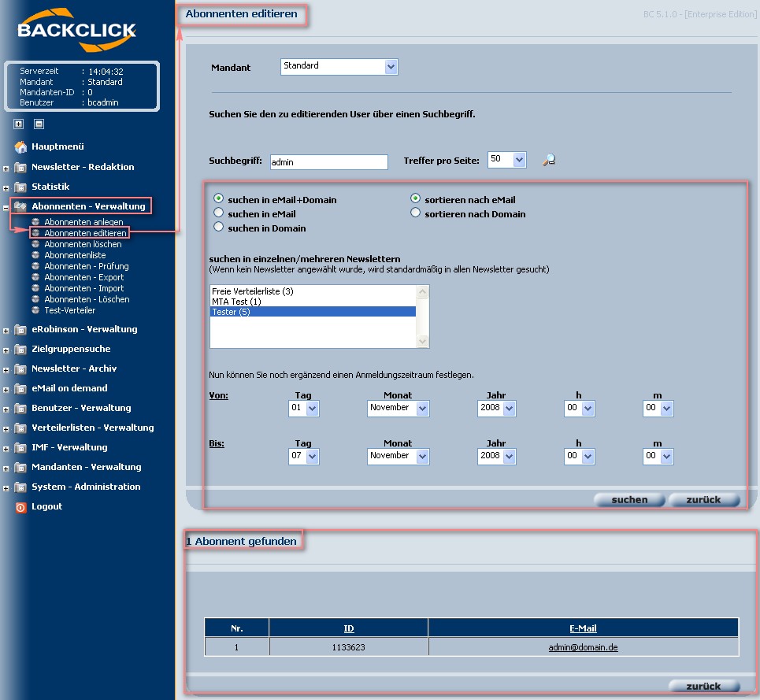Click the Statistik folder icon
760x700 pixels.
pyautogui.click(x=20, y=187)
